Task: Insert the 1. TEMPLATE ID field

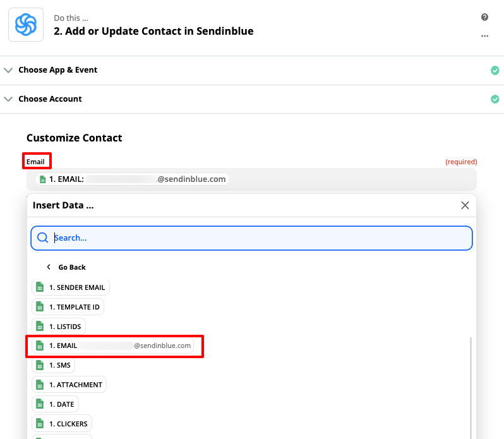Action: (68, 307)
